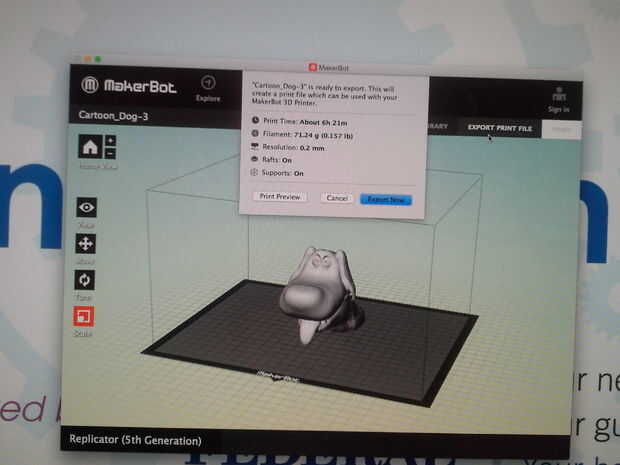
Task: Open the Export Print File tab
Action: click(500, 128)
